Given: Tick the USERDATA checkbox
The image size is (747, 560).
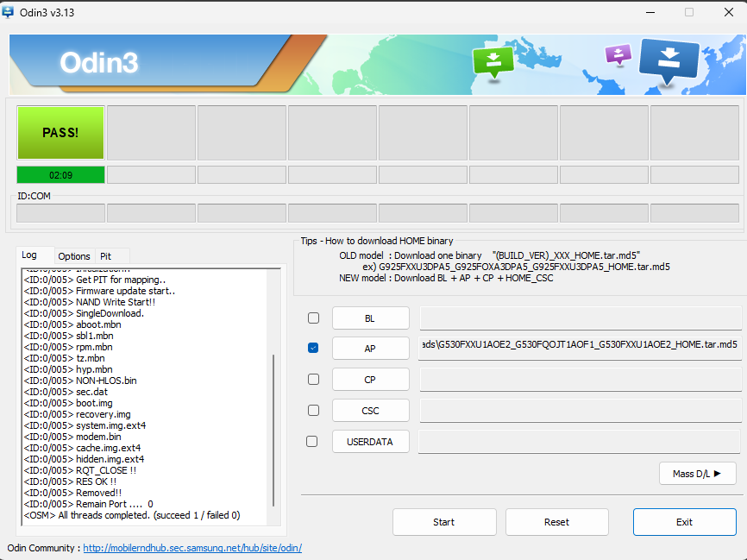Looking at the screenshot, I should [x=312, y=441].
